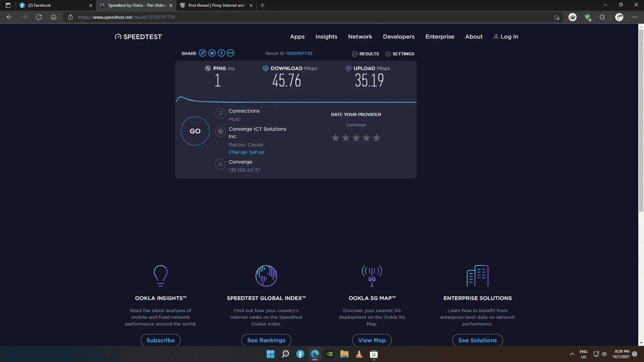The image size is (644, 362).
Task: Click the See Rankings button
Action: tap(266, 340)
